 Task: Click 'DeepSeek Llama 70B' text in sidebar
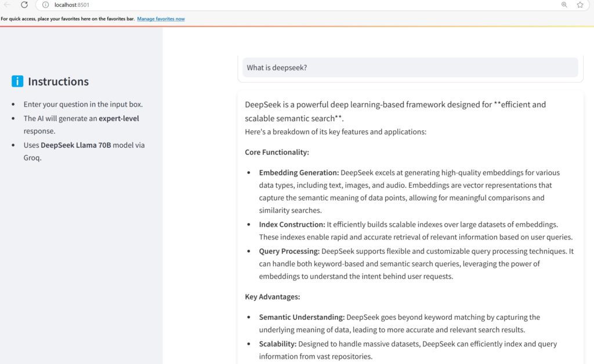click(x=75, y=145)
